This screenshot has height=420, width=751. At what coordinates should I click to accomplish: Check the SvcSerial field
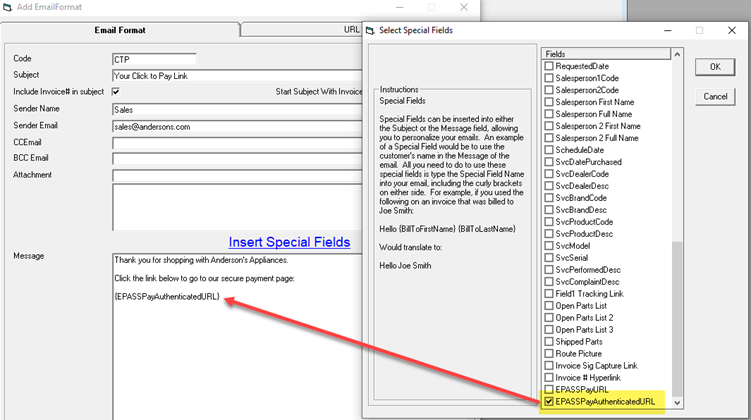pos(549,258)
